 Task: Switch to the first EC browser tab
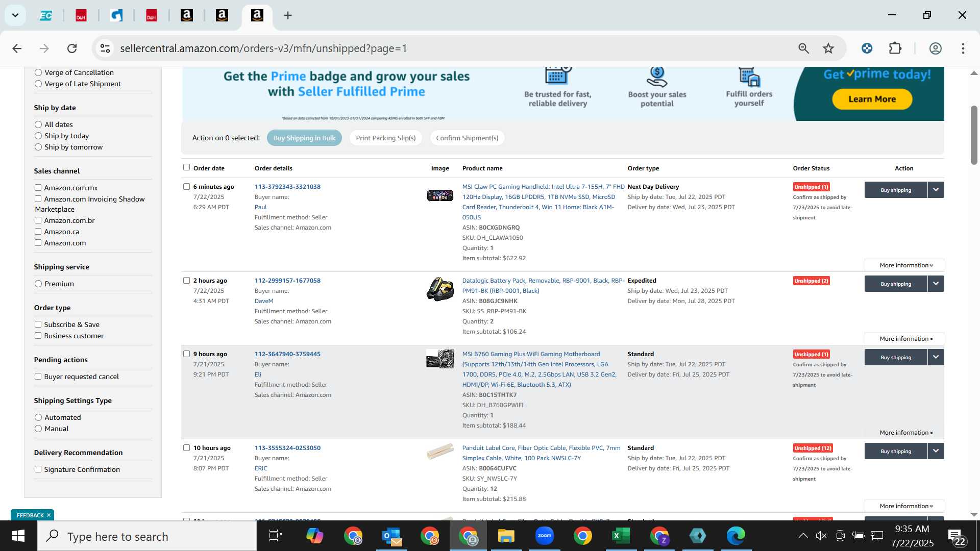point(46,15)
